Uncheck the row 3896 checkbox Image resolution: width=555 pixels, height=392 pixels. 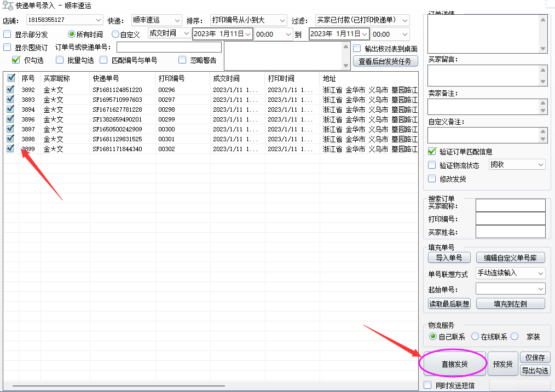11,119
